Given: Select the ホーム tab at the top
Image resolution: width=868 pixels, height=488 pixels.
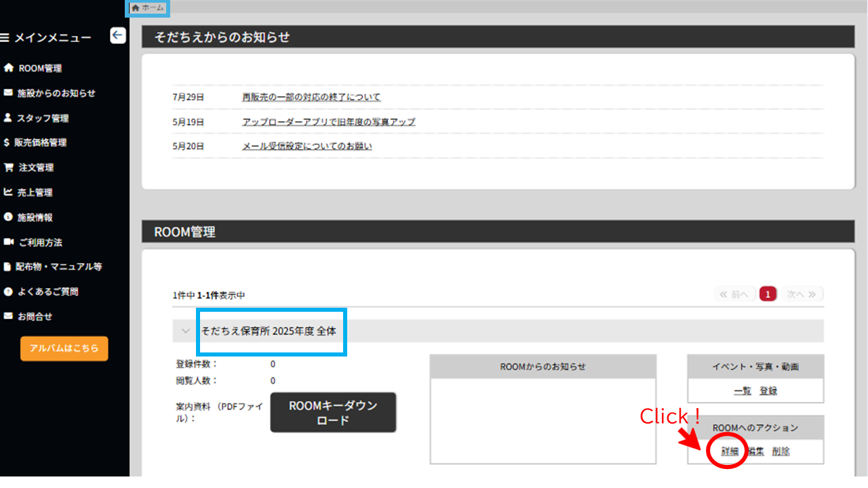Looking at the screenshot, I should [147, 8].
